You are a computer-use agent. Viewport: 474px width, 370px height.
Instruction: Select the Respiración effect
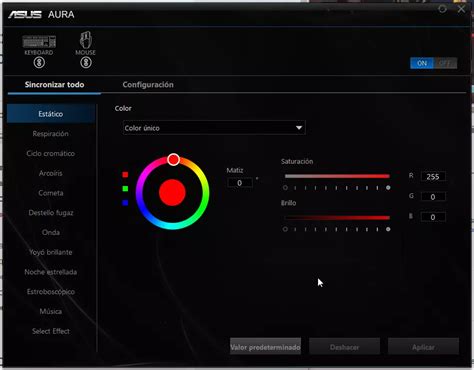click(x=51, y=134)
